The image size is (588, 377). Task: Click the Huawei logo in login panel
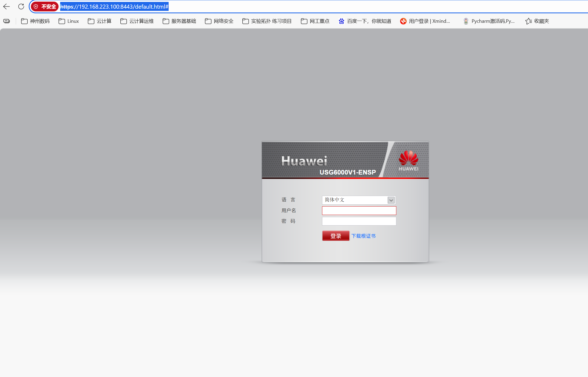pos(408,160)
